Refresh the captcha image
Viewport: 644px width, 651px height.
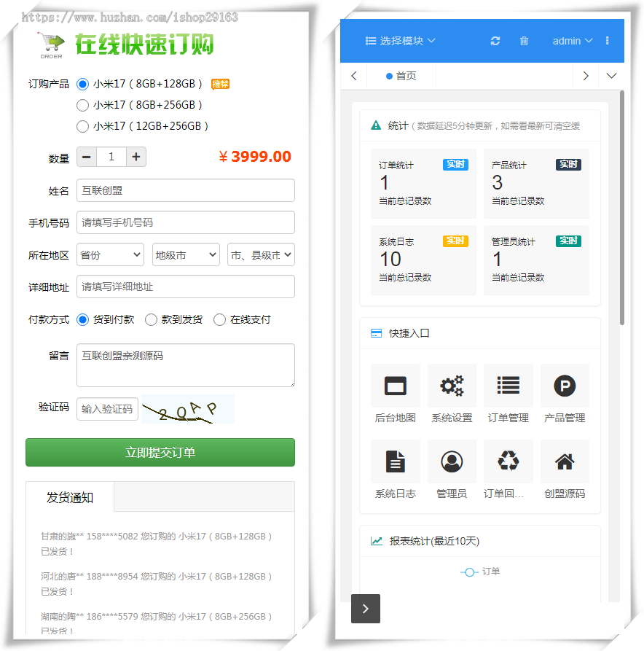coord(188,409)
